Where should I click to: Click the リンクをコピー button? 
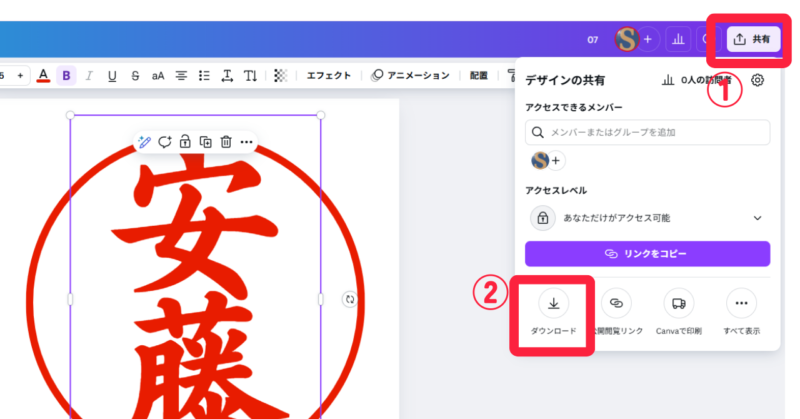coord(647,254)
